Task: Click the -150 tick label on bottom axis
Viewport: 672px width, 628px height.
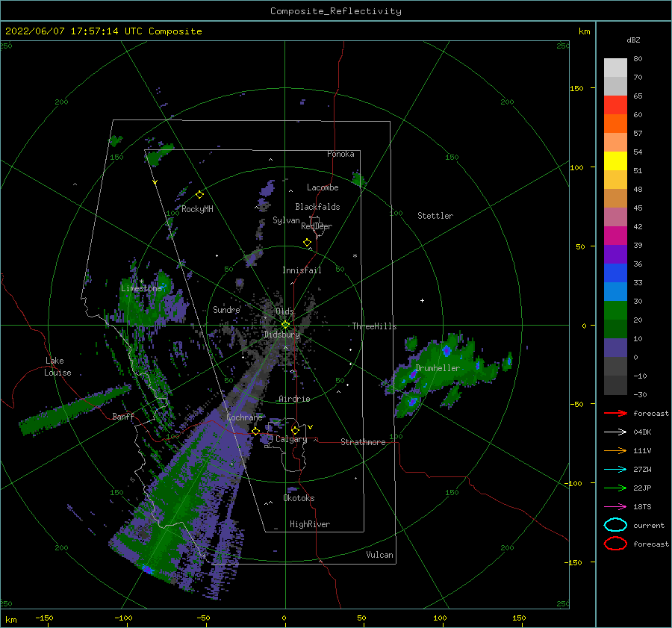Action: (x=44, y=618)
